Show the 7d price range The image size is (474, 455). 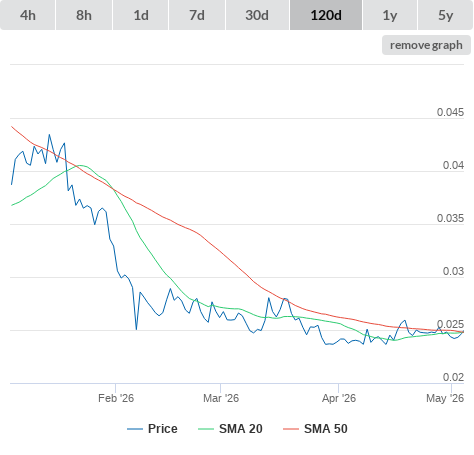[197, 15]
